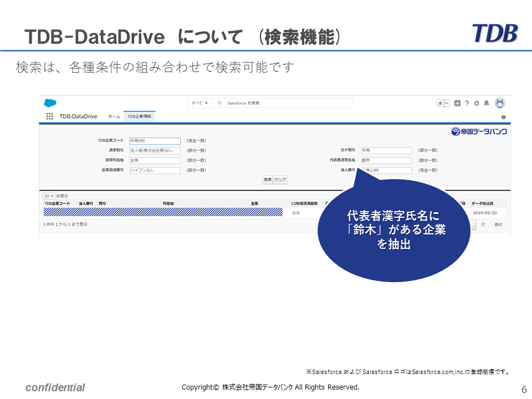532x399 pixels.
Task: Click the TDB企業コード input field
Action: [x=155, y=141]
